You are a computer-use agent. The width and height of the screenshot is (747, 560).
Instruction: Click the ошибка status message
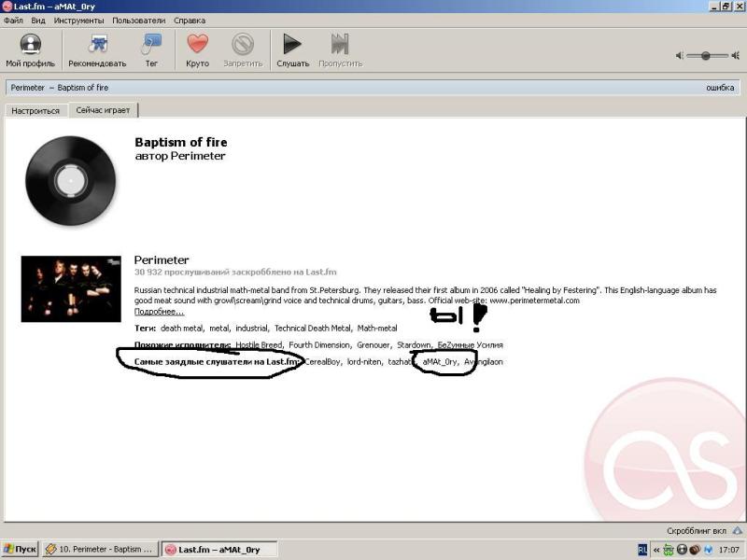coord(720,88)
